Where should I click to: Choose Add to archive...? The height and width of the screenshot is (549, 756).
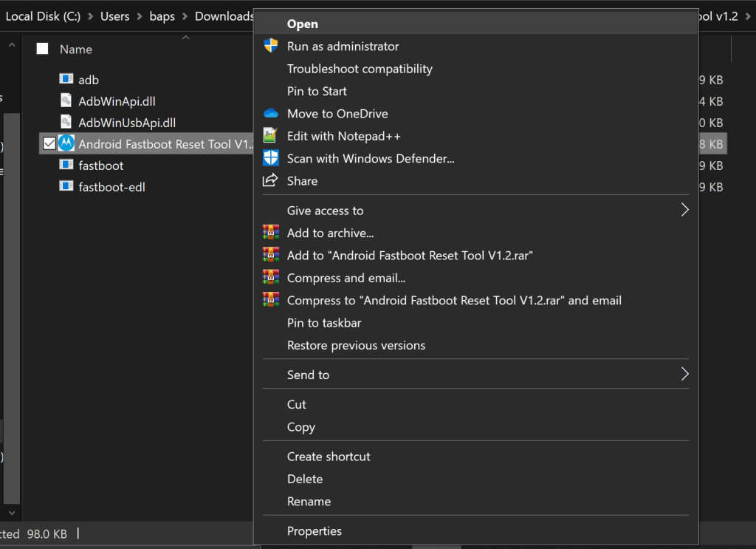(476, 233)
